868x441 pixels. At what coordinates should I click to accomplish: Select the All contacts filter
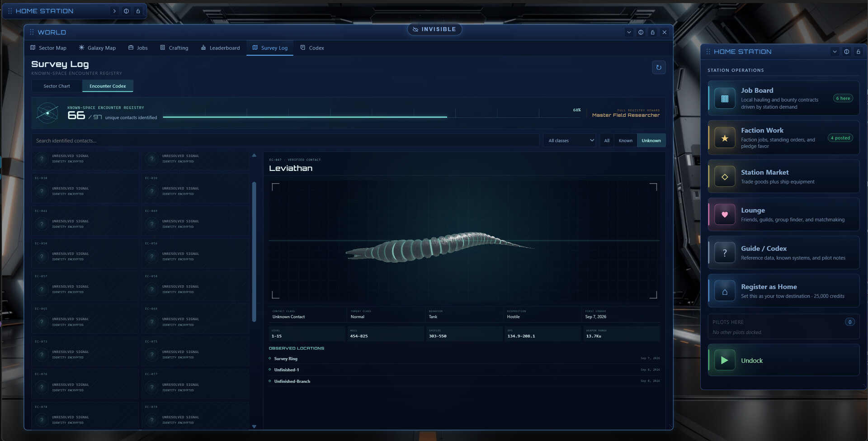[607, 141]
